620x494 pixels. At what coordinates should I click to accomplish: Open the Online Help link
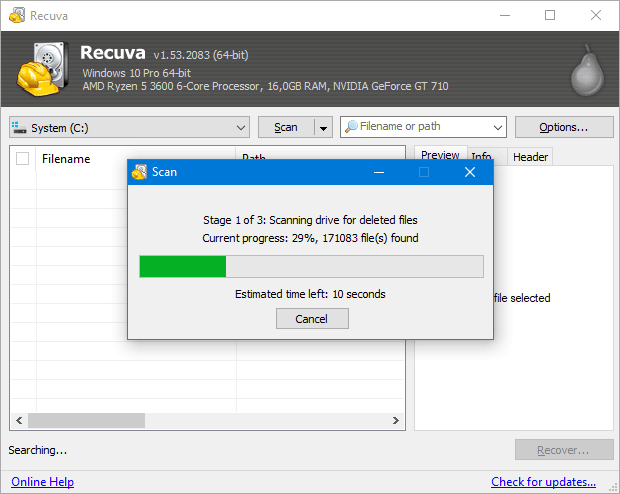43,482
